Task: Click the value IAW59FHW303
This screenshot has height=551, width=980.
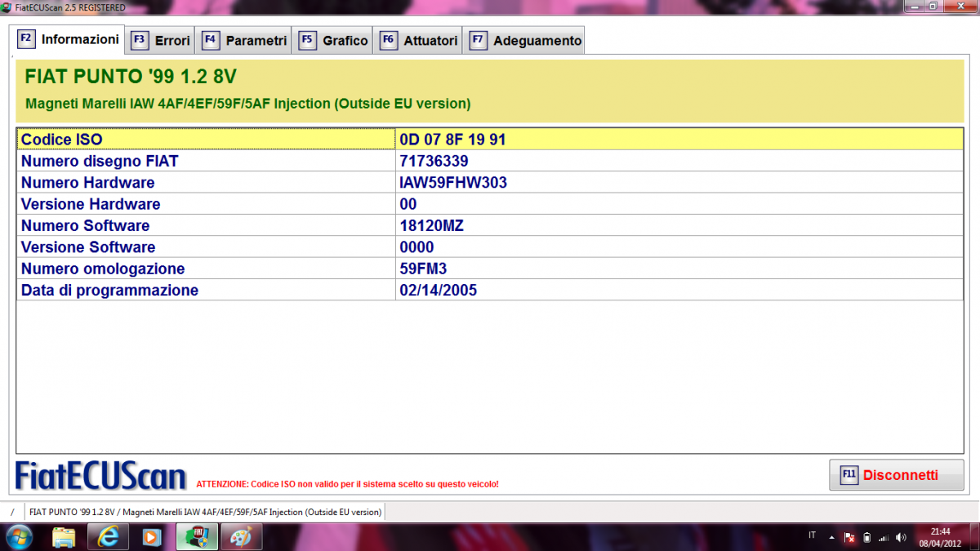Action: coord(453,183)
